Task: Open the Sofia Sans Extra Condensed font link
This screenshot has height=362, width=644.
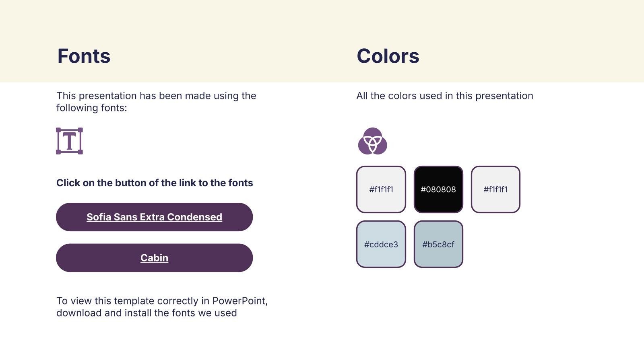Action: pos(154,217)
